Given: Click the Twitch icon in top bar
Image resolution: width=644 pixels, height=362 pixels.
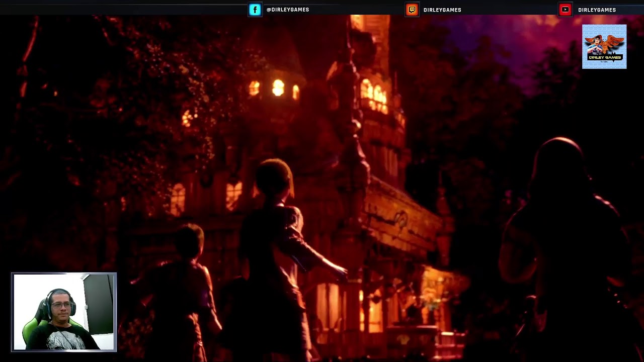Looking at the screenshot, I should point(412,10).
